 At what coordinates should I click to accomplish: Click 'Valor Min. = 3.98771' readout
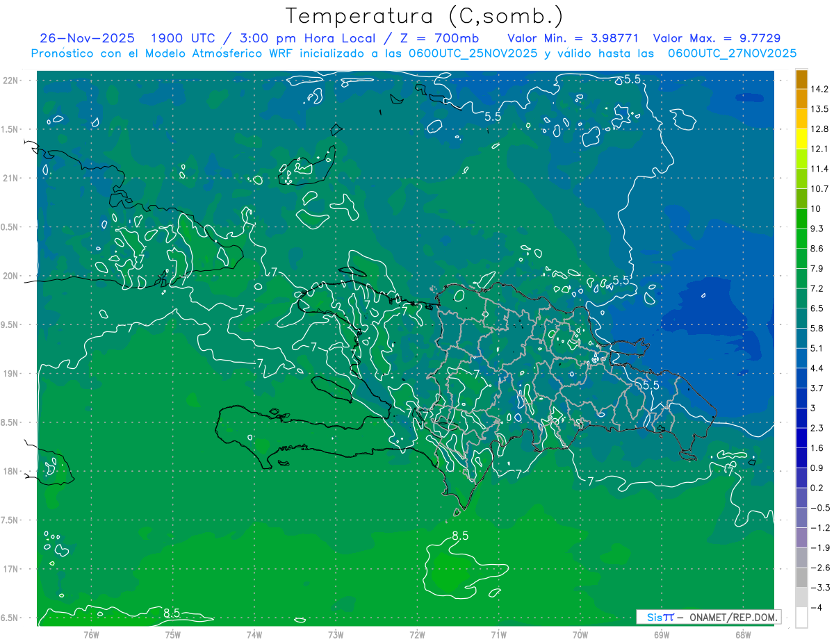coord(573,38)
